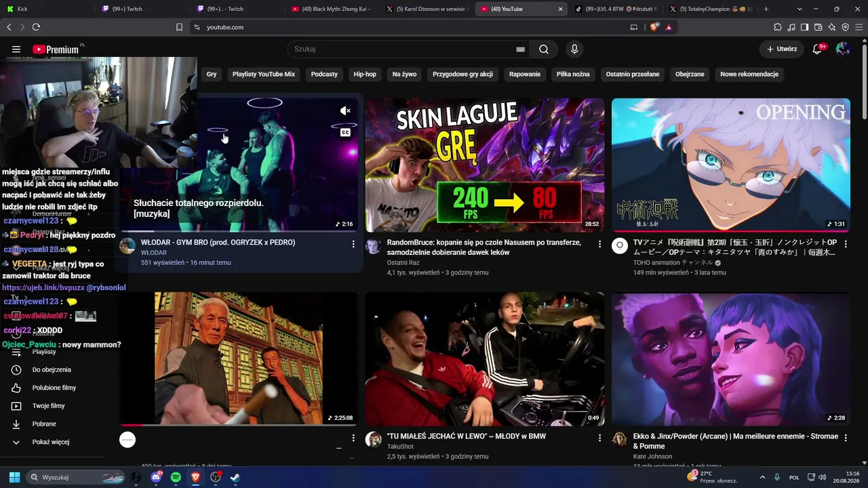The image size is (868, 488).
Task: Open more options for Ekko & Jinx video
Action: pyautogui.click(x=846, y=439)
